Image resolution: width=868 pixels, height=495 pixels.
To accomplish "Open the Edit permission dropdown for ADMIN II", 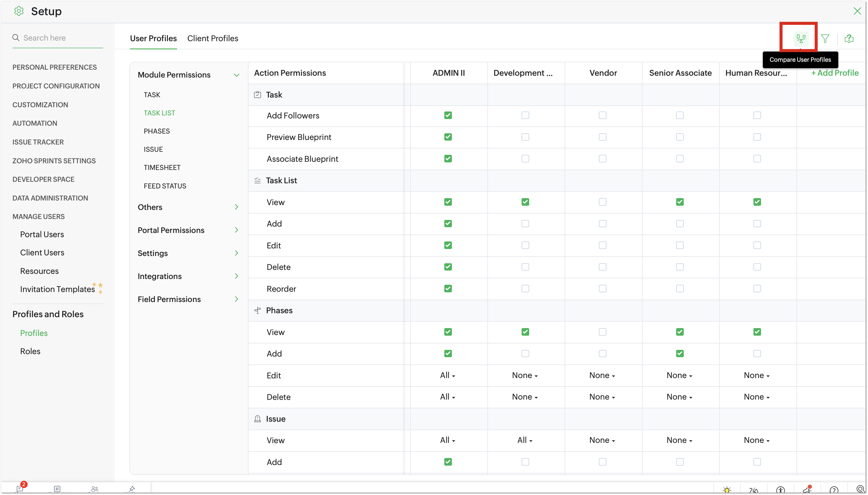I will click(447, 375).
